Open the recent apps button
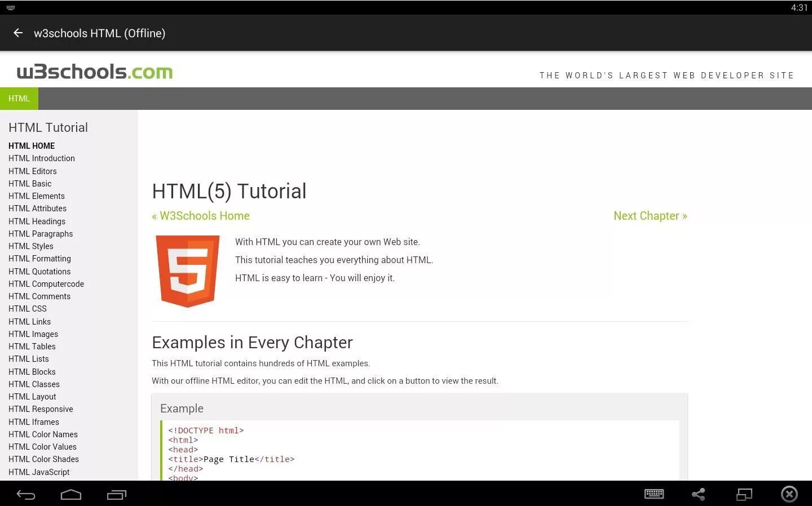 coord(117,495)
